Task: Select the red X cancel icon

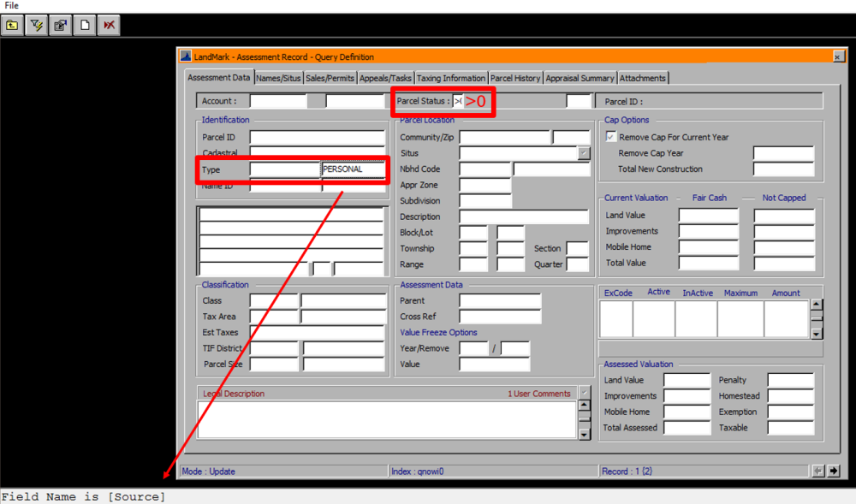Action: tap(107, 25)
